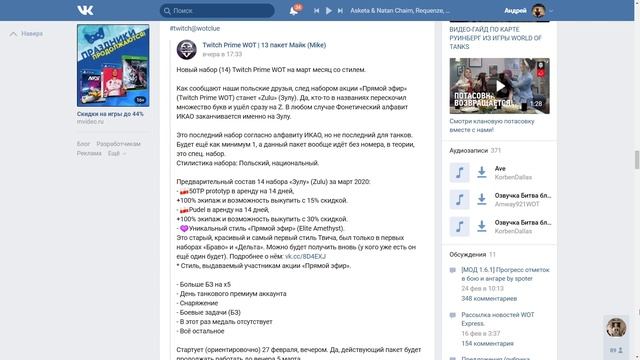Open the now playing track title
Image resolution: width=640 pixels, height=360 pixels.
tap(400, 11)
